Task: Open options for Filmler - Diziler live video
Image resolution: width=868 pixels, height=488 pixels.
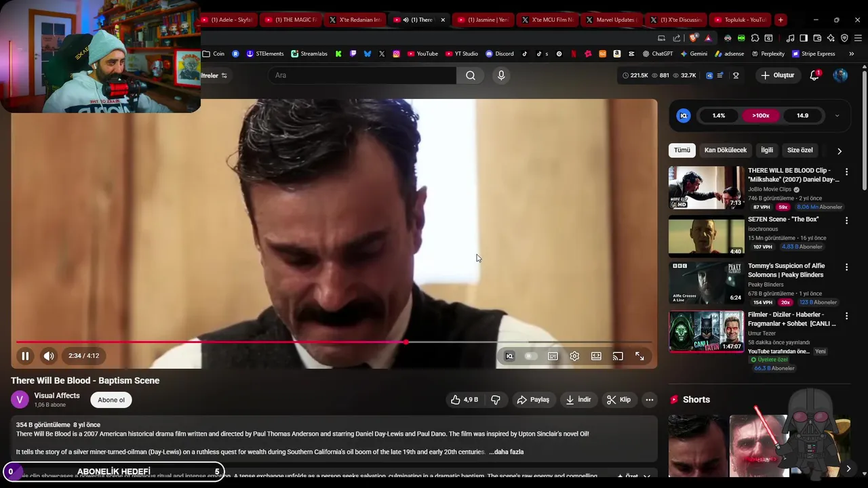Action: point(846,317)
